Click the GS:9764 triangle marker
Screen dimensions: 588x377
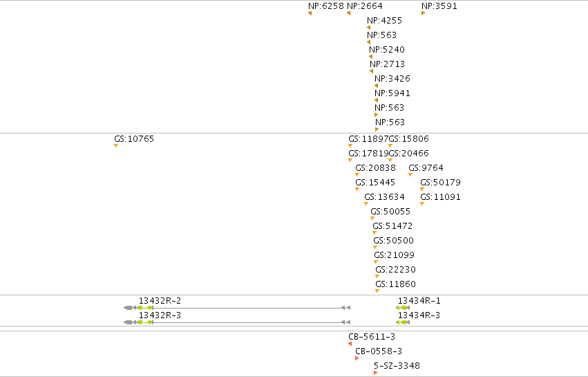coord(410,175)
